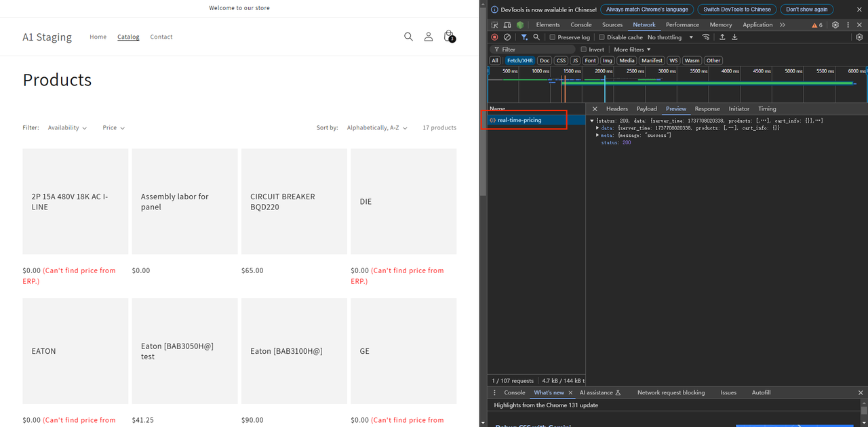Toggle the device toolbar icon

[x=507, y=25]
